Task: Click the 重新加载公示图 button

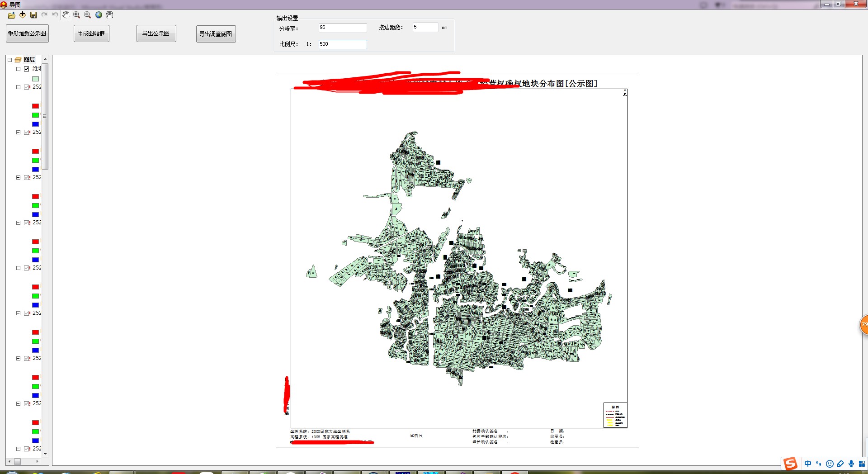Action: [x=27, y=33]
